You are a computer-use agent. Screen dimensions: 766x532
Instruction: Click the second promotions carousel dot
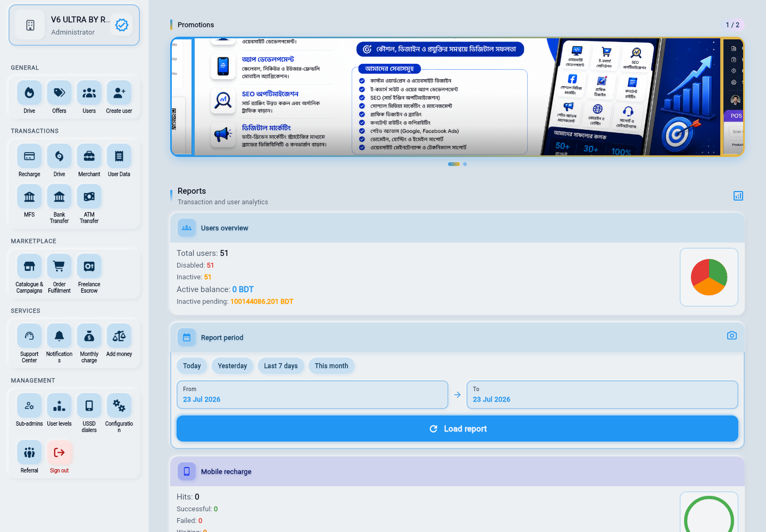pos(465,164)
